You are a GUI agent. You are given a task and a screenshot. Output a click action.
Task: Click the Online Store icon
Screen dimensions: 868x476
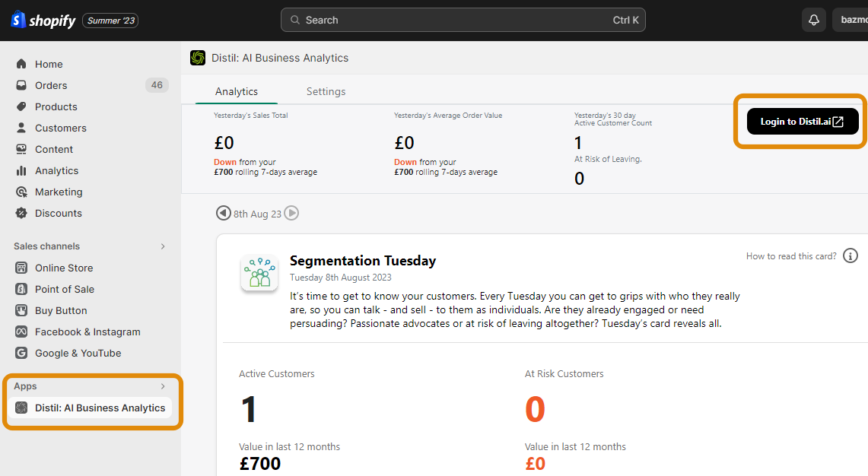pos(21,268)
